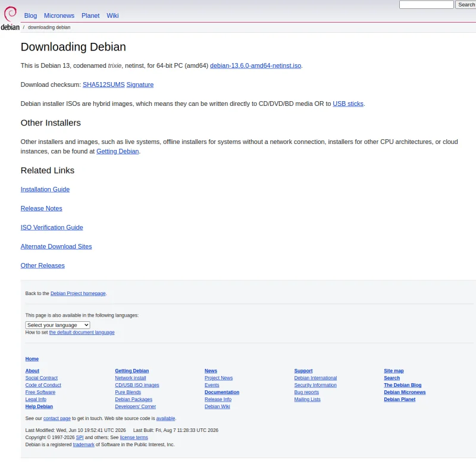Open the CD/USB ISO images link
The image size is (476, 476).
pos(137,385)
